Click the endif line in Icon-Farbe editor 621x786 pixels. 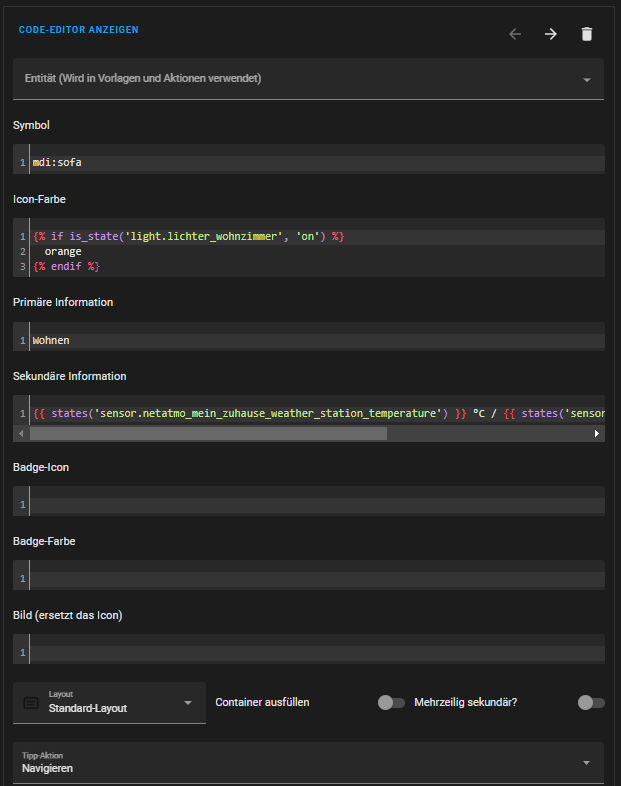(x=67, y=267)
